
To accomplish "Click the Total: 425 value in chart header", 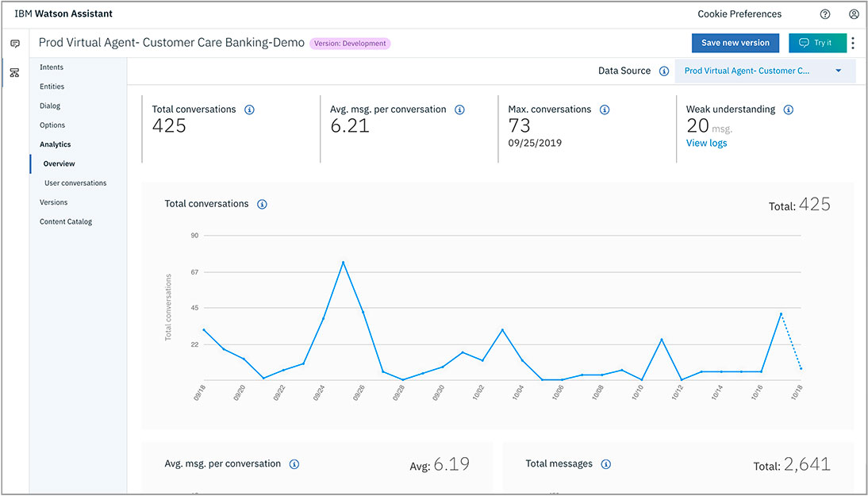I will 800,205.
